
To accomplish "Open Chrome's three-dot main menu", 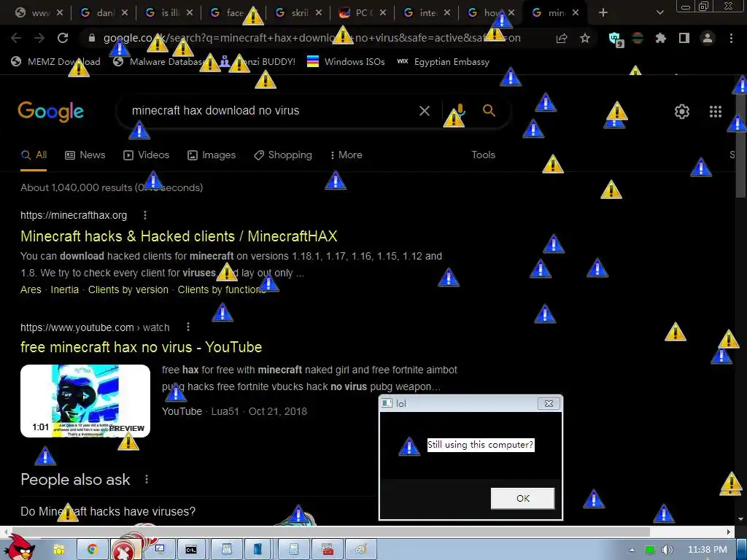I will tap(731, 38).
